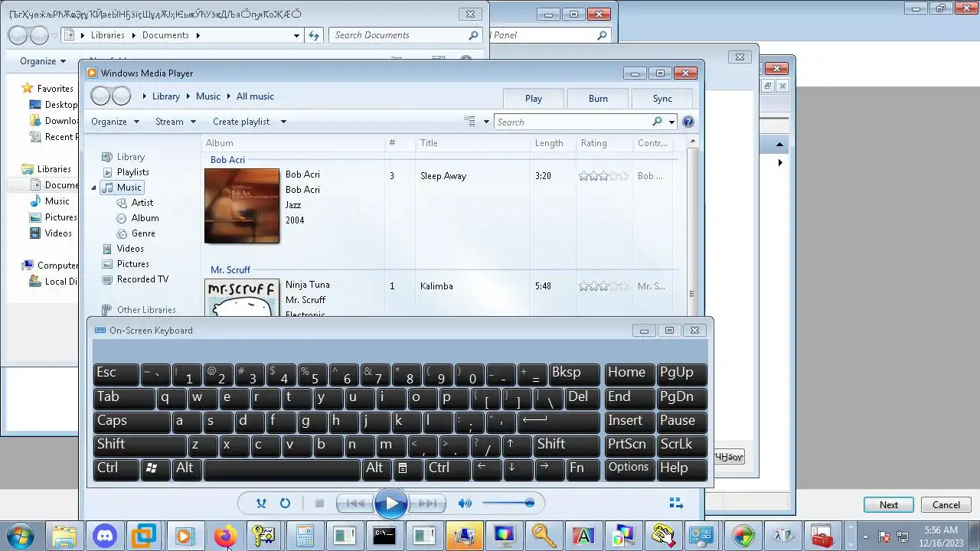Sort by the Title column header

point(429,143)
